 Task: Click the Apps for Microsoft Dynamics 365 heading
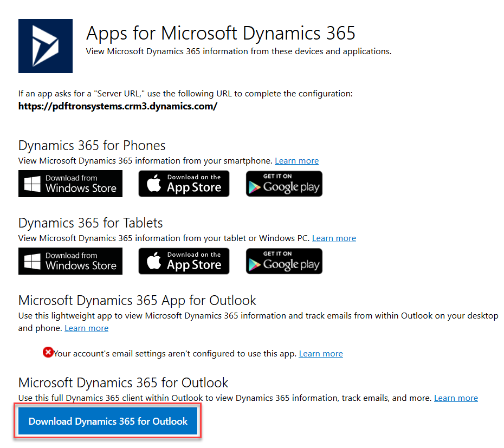tap(221, 33)
